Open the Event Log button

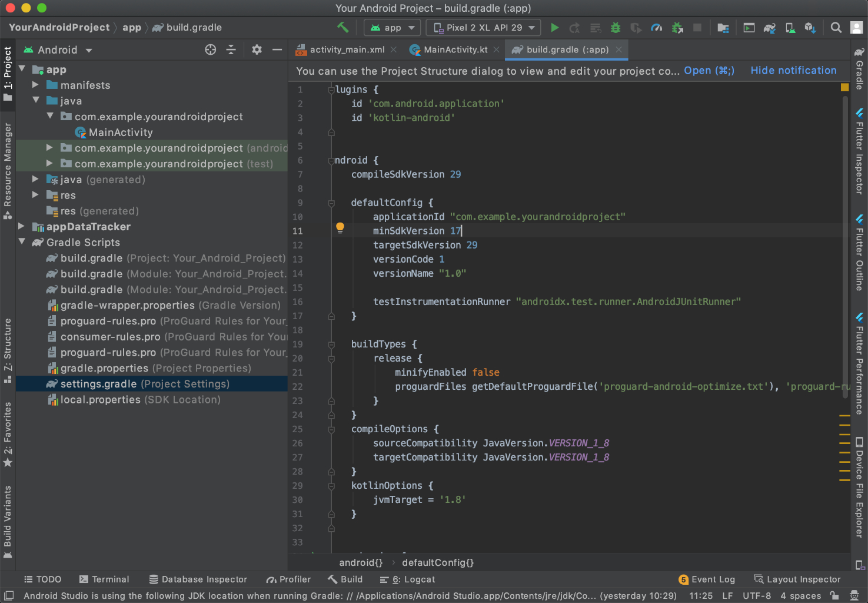point(707,579)
